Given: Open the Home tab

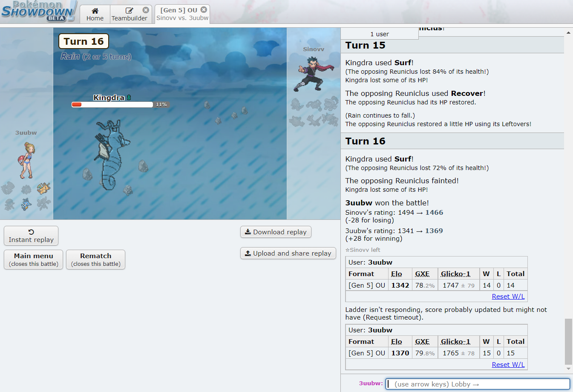Looking at the screenshot, I should coord(95,14).
